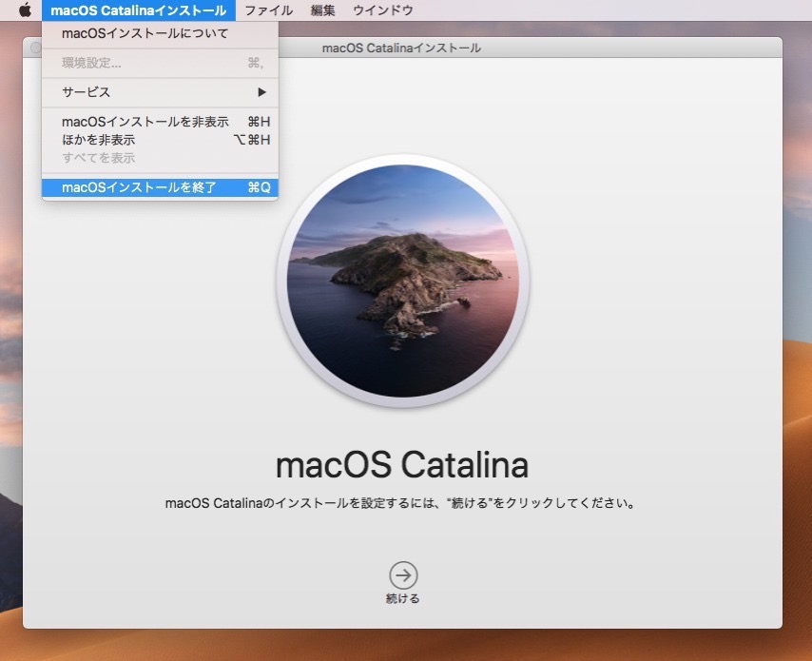Close the macOS Catalinaインストール app menu
The image size is (812, 661).
pos(138,10)
